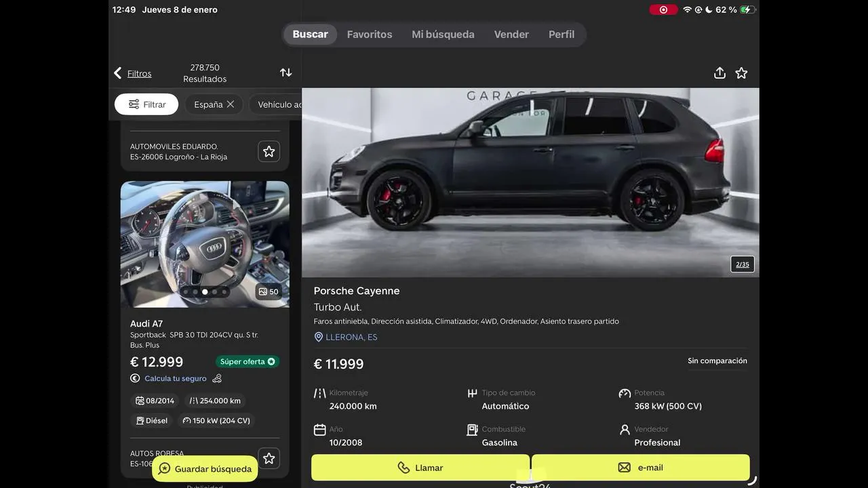Select the Audi A7 listing title
The image size is (868, 488).
coord(146,324)
